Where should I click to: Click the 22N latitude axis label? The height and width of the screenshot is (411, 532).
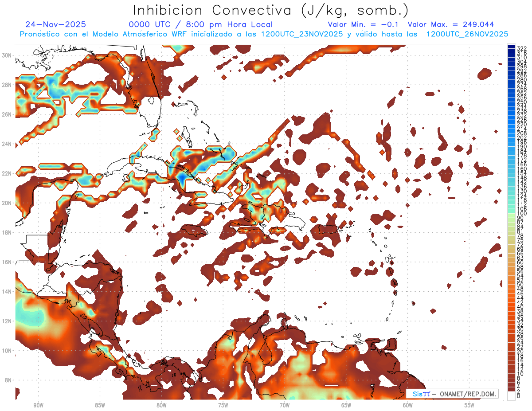tap(7, 173)
